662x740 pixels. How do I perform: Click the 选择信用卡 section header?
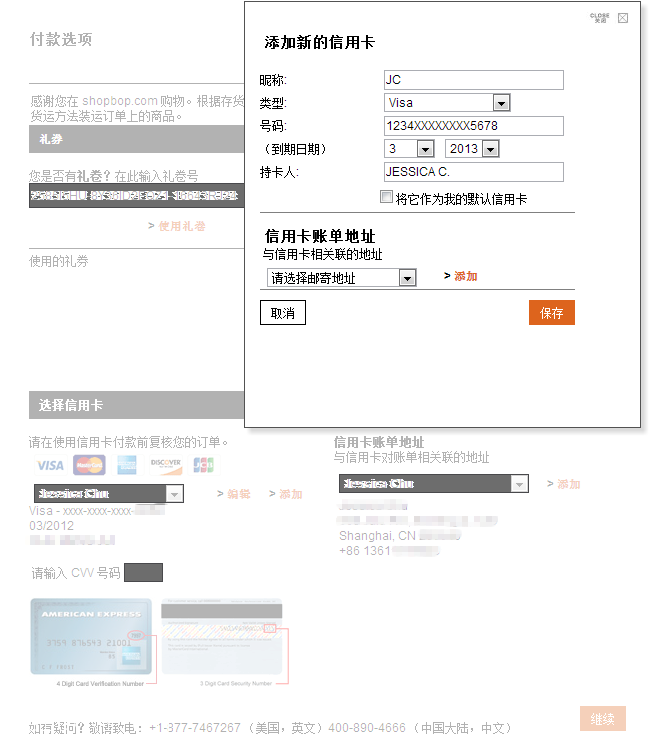tap(136, 405)
